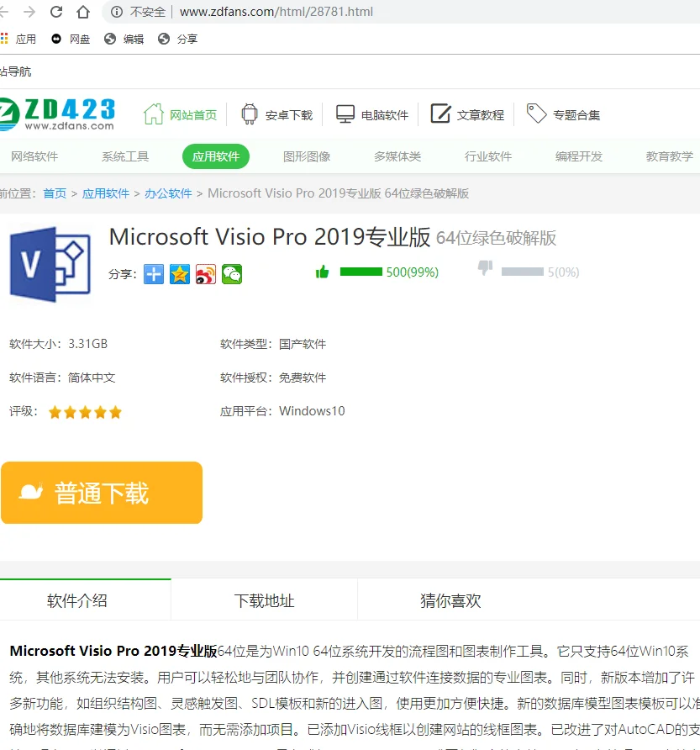700x750 pixels.
Task: Select 图形图像 category
Action: point(307,156)
